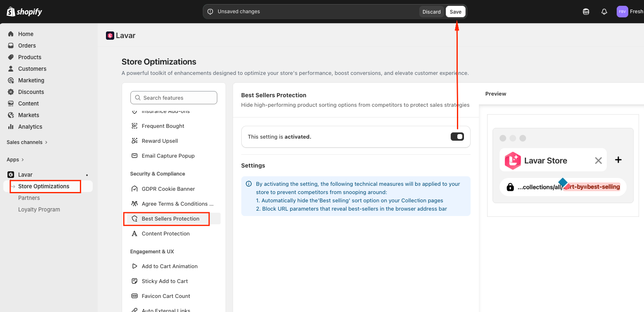This screenshot has height=312, width=644.
Task: Toggle the Best Sellers Protection activation switch
Action: click(457, 137)
